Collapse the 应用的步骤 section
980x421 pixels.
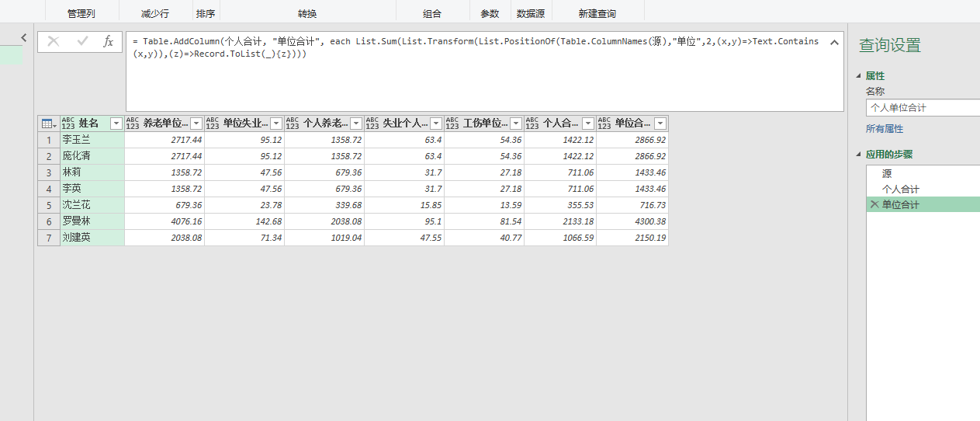(858, 155)
